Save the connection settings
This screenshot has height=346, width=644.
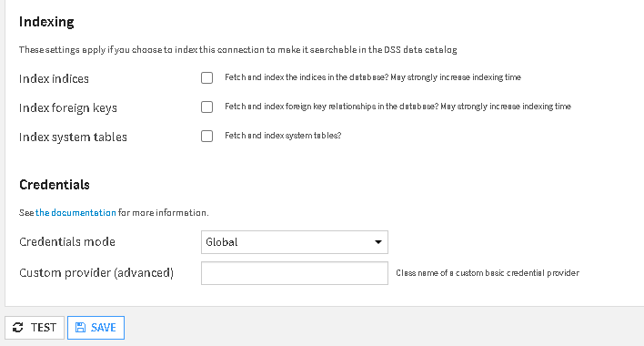tap(96, 328)
